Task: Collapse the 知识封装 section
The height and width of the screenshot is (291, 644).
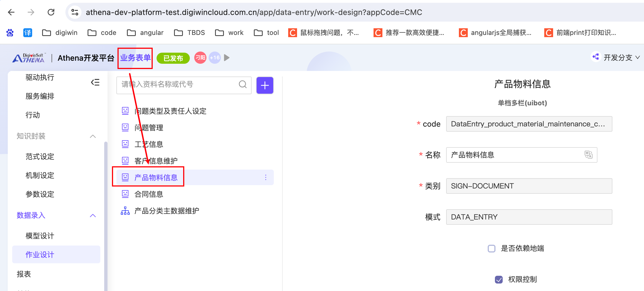Action: [93, 136]
